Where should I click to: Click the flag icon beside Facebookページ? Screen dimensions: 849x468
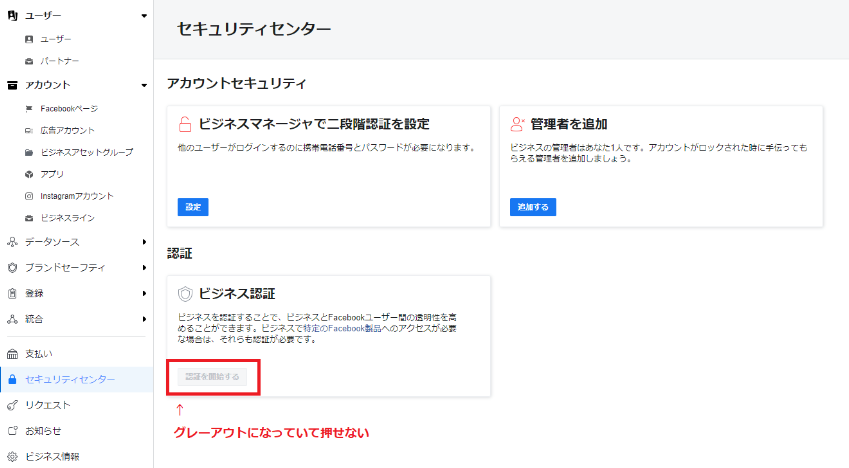29,109
